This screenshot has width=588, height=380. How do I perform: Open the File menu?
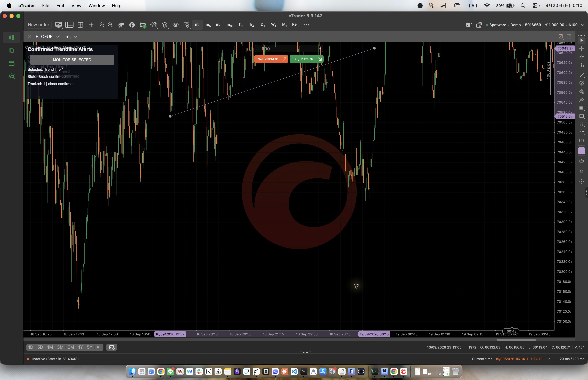coord(46,5)
